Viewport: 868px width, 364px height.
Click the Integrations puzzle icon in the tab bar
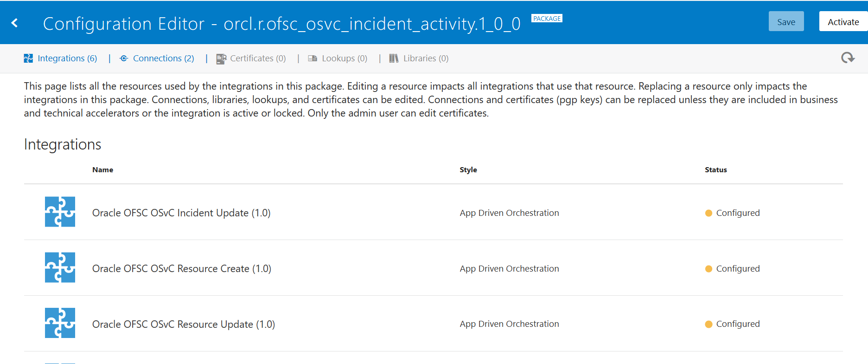pyautogui.click(x=28, y=58)
